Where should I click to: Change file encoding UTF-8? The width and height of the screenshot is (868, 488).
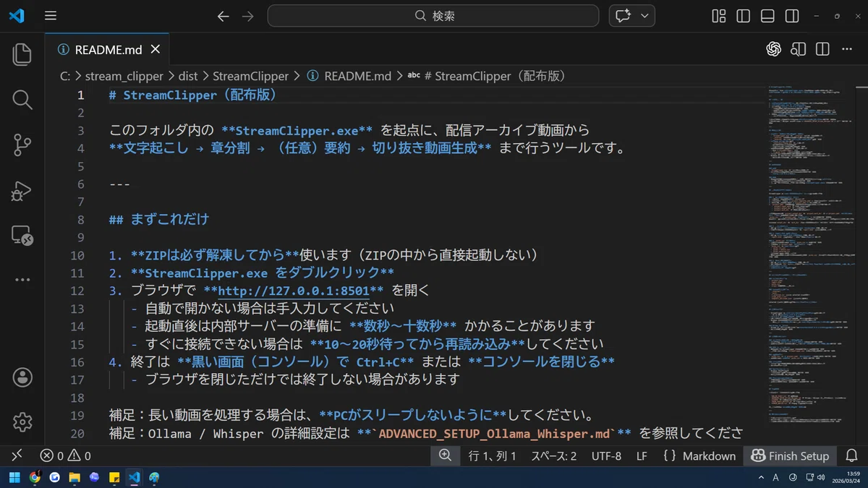click(606, 455)
